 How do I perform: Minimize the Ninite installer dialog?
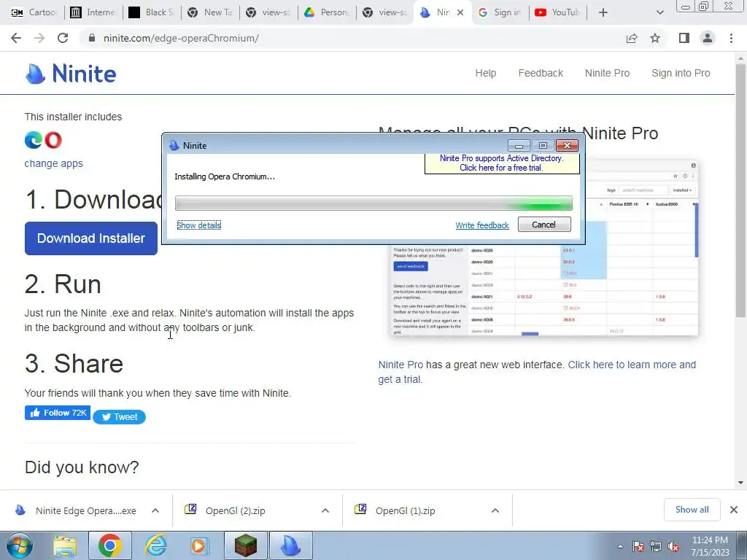click(519, 145)
